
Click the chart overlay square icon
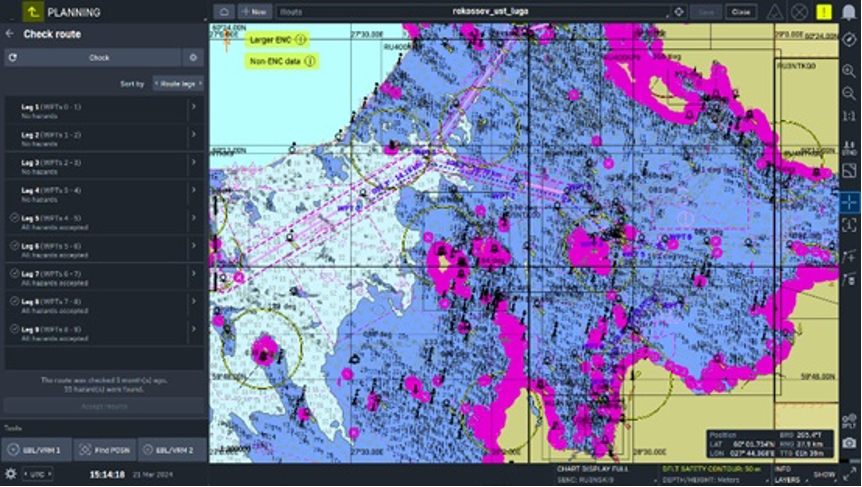click(x=849, y=171)
